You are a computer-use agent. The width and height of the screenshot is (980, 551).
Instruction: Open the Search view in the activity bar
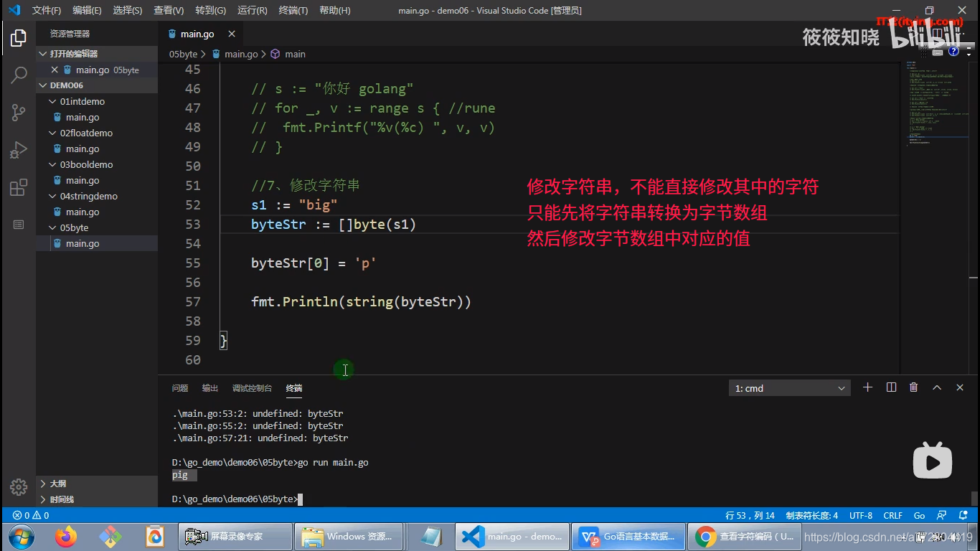19,75
